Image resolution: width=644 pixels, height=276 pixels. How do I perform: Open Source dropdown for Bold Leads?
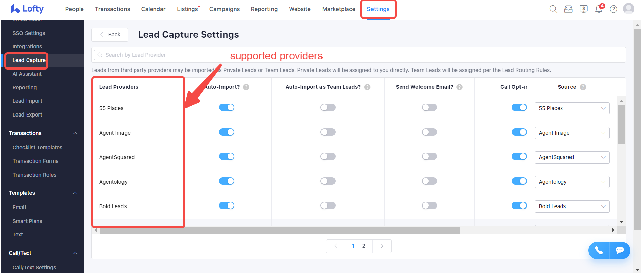572,206
